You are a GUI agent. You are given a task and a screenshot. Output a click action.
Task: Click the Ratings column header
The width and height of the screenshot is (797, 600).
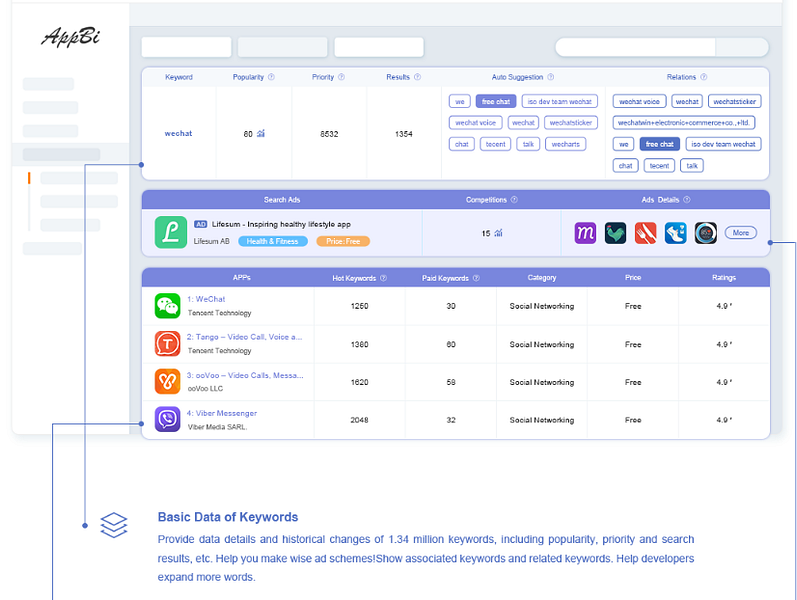pyautogui.click(x=724, y=278)
